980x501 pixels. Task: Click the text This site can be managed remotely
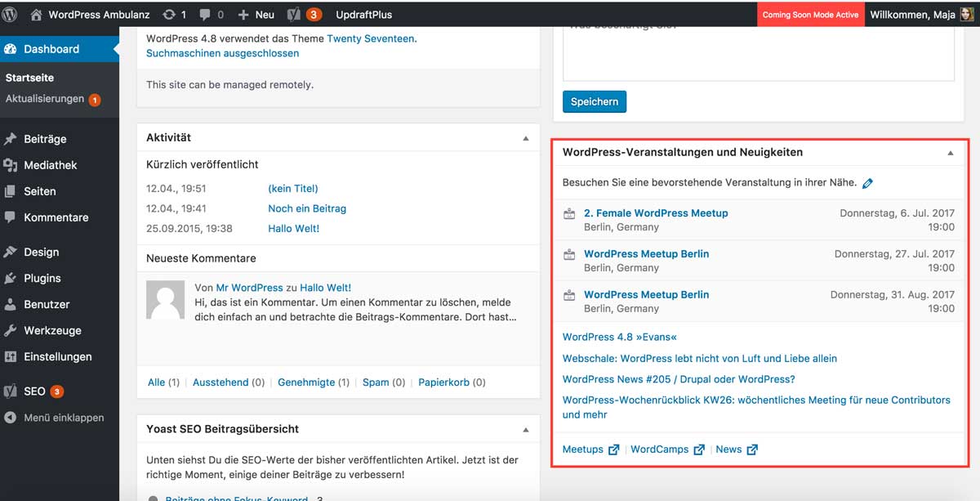[x=229, y=84]
